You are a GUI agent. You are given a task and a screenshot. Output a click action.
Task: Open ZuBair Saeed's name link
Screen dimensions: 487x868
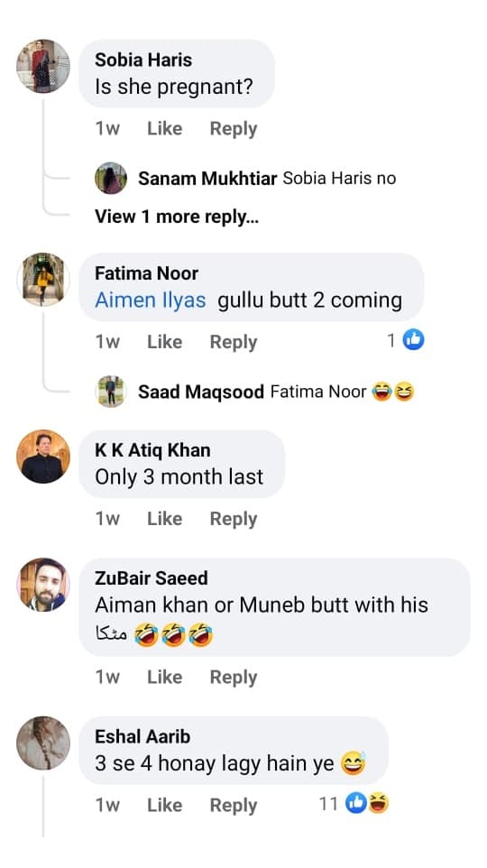152,578
